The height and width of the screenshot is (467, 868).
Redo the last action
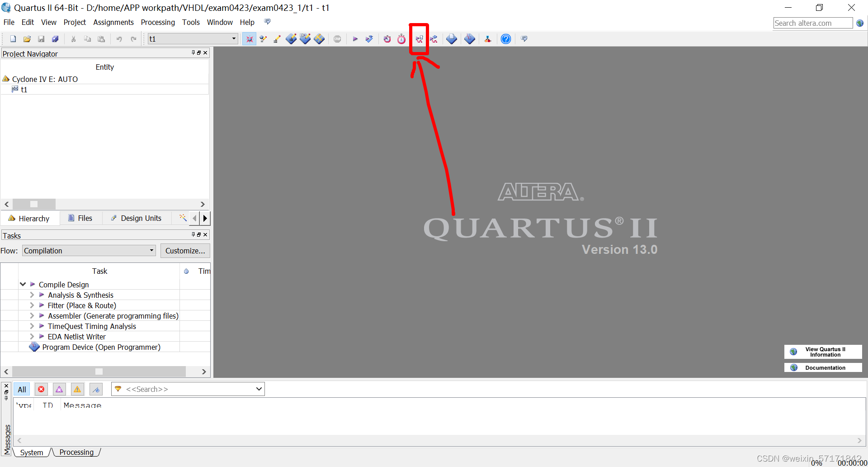(x=133, y=39)
